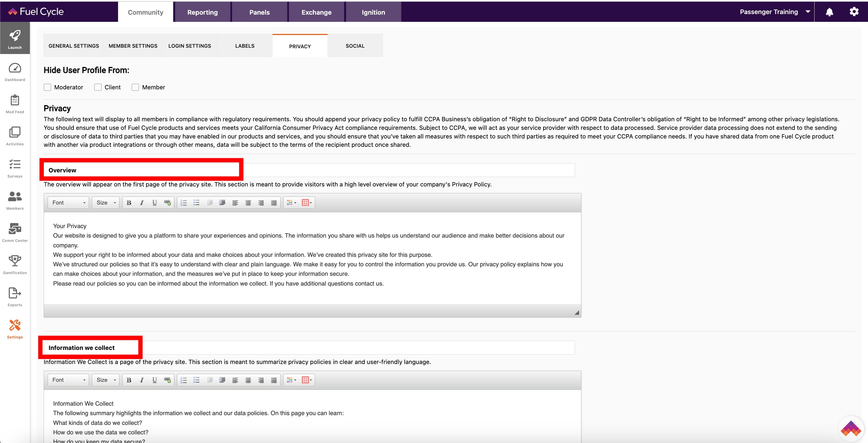This screenshot has width=868, height=443.
Task: Open table dropdown in Information we collect editor
Action: [x=307, y=380]
